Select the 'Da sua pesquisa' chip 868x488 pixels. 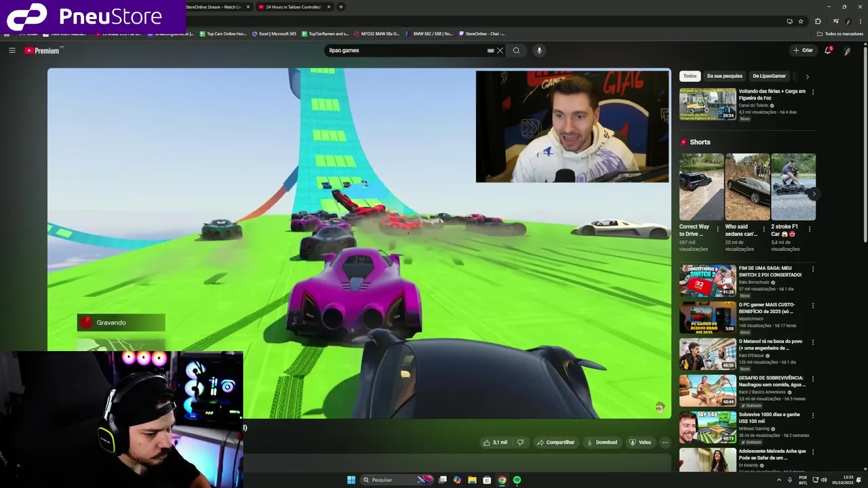pos(724,76)
